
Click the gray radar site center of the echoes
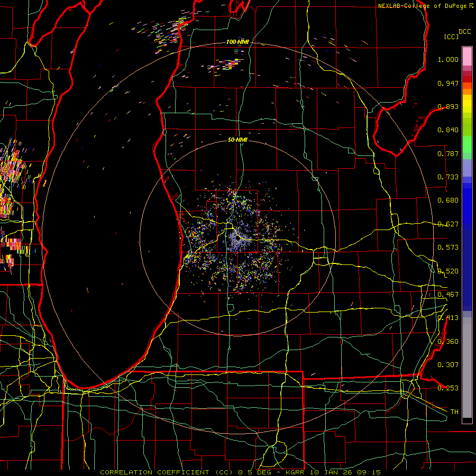tap(237, 240)
